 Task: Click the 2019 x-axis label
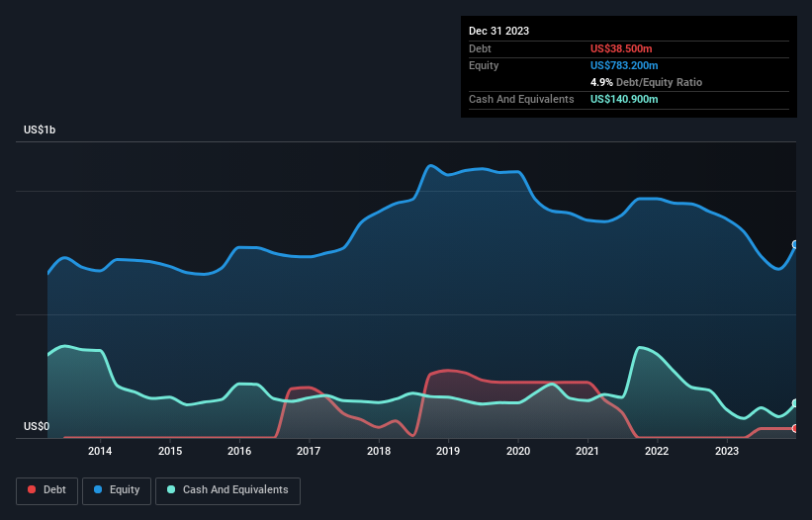[x=448, y=451]
